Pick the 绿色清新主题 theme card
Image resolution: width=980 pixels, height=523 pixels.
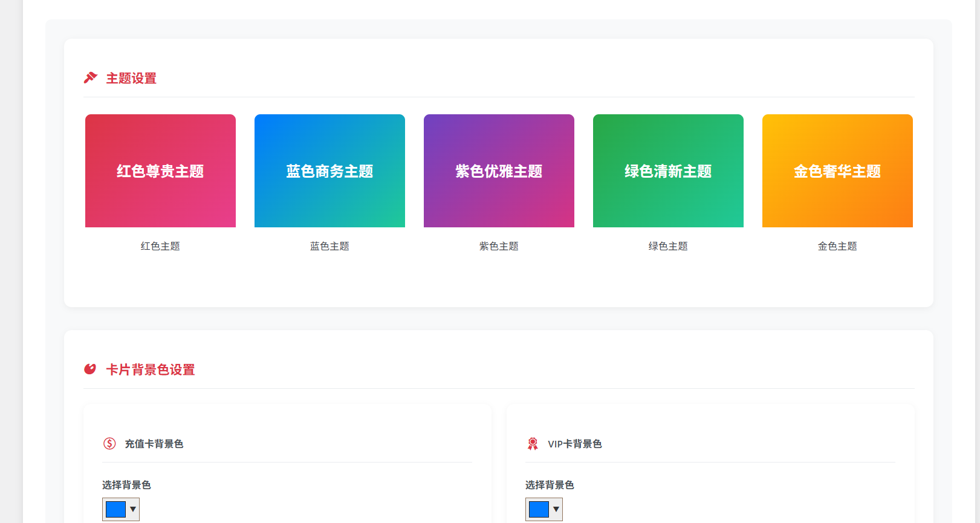[x=668, y=171]
